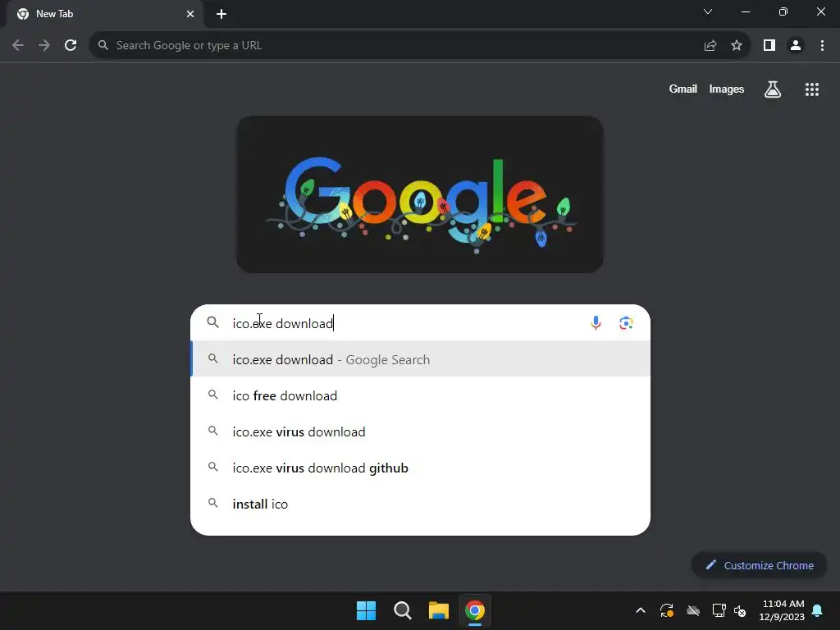This screenshot has width=840, height=630.
Task: Reload the page with the refresh icon
Action: [71, 46]
